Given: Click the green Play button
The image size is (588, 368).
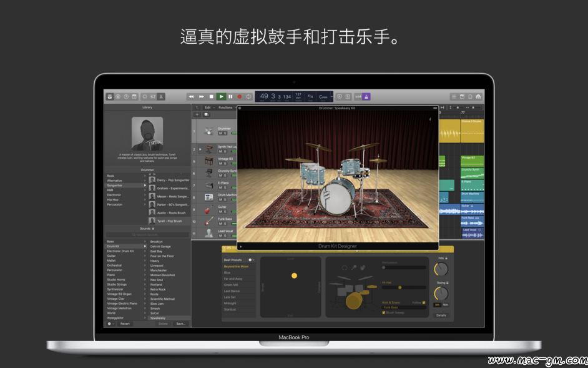Looking at the screenshot, I should (x=221, y=96).
